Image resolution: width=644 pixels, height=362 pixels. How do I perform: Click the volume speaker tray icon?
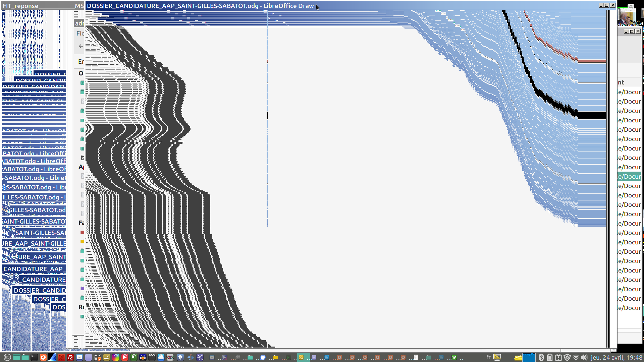[584, 357]
